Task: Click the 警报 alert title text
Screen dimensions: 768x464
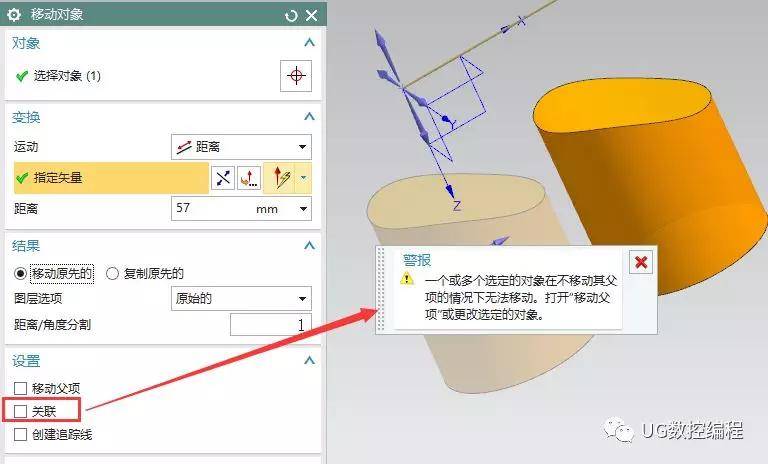Action: pos(417,260)
